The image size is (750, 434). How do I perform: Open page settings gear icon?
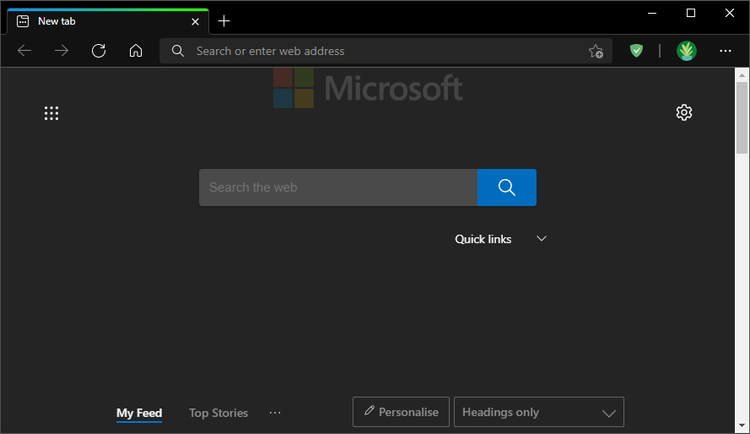coord(684,112)
